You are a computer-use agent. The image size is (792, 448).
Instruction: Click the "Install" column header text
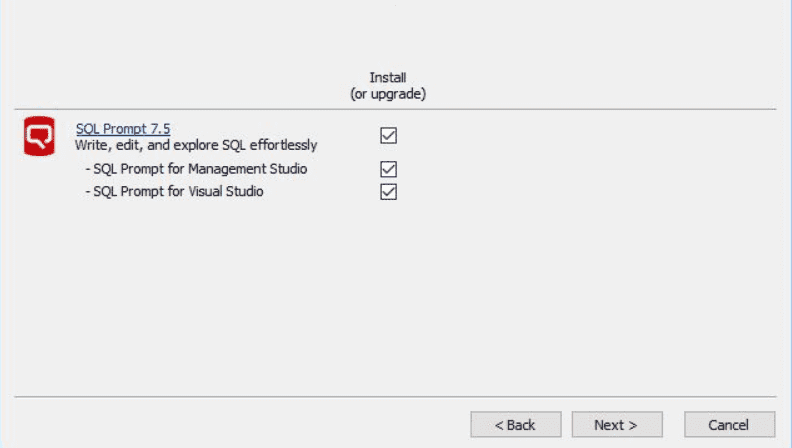[x=388, y=77]
